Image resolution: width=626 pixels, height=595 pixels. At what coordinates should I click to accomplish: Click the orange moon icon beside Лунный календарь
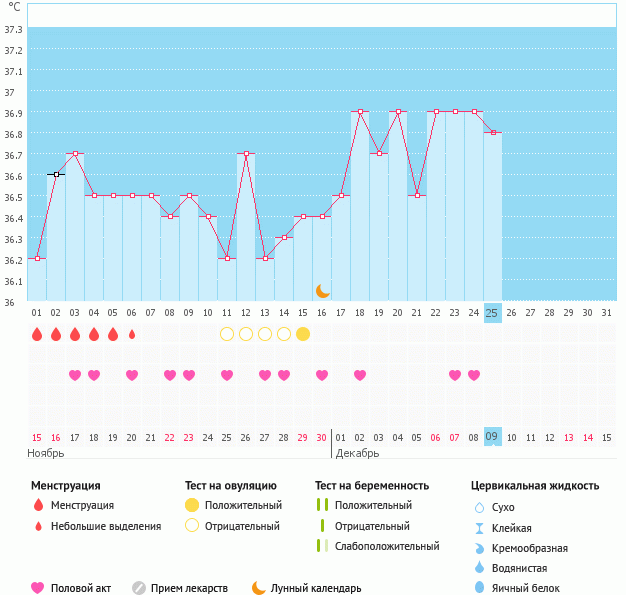click(259, 588)
